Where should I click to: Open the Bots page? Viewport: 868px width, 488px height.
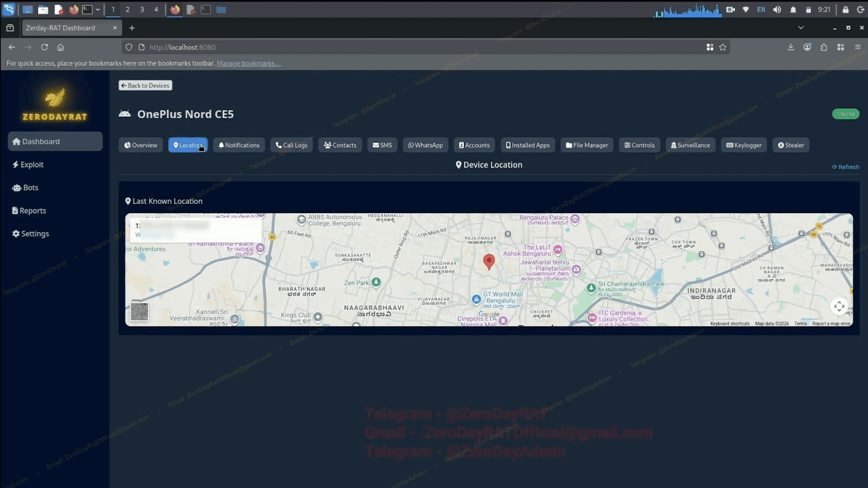[x=30, y=187]
